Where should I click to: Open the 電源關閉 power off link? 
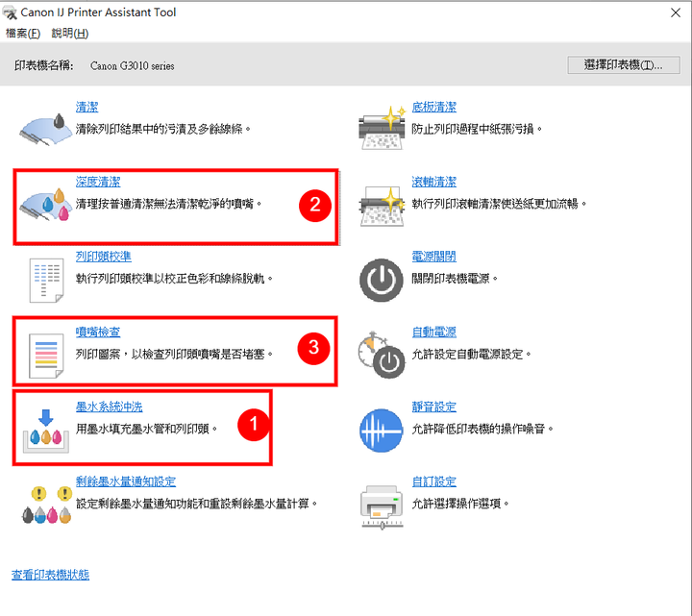[433, 257]
